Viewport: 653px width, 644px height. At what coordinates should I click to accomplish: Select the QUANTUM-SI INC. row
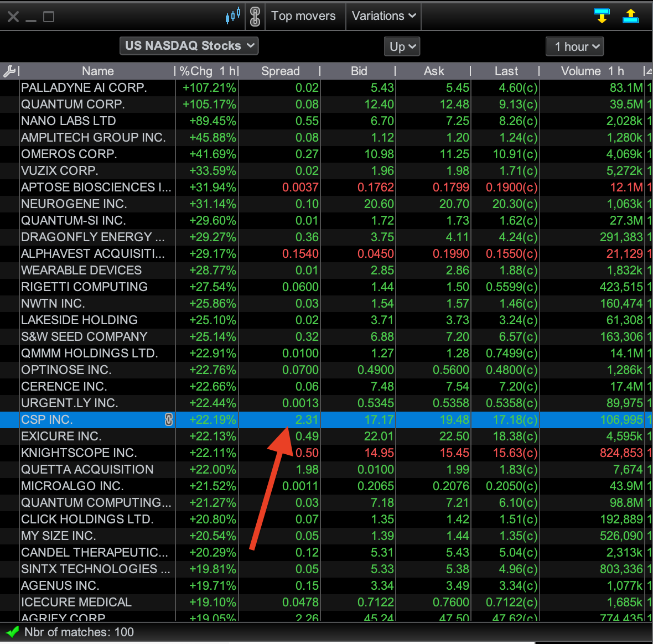tap(326, 221)
